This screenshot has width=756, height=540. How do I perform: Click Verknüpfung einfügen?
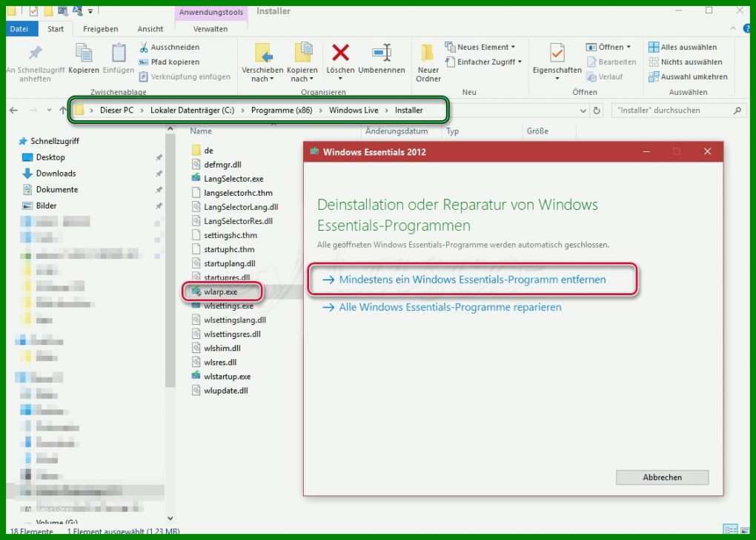pyautogui.click(x=185, y=76)
